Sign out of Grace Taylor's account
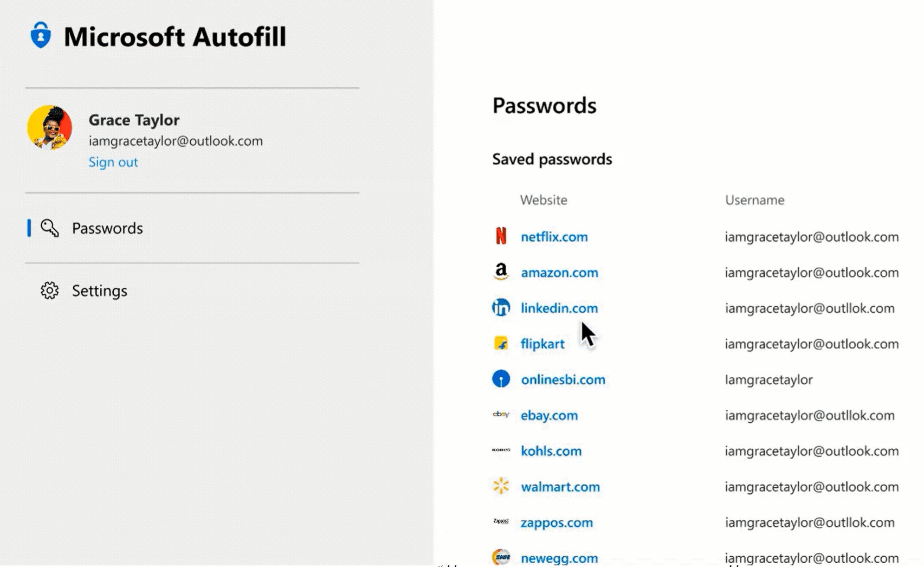The width and height of the screenshot is (924, 567). coord(113,162)
